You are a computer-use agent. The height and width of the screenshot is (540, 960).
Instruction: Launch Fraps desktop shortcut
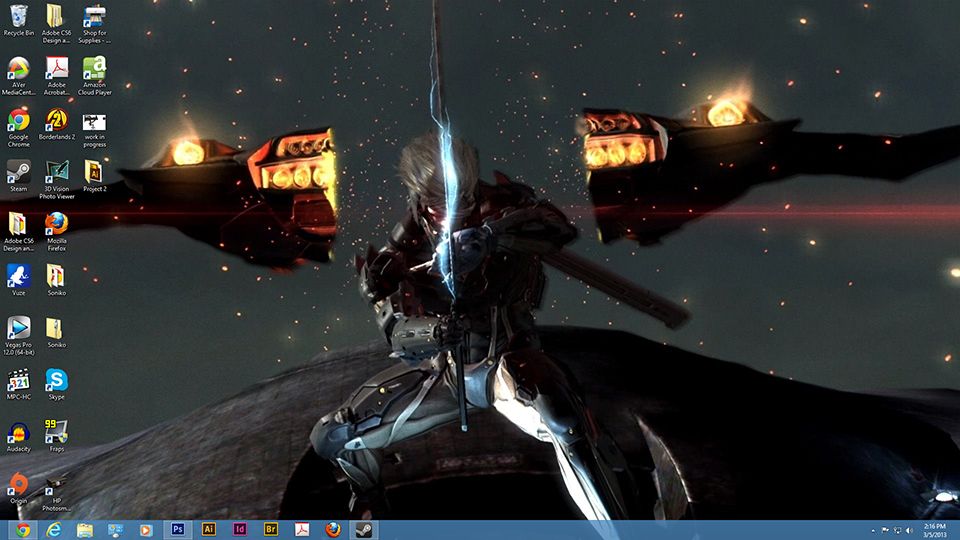click(56, 437)
